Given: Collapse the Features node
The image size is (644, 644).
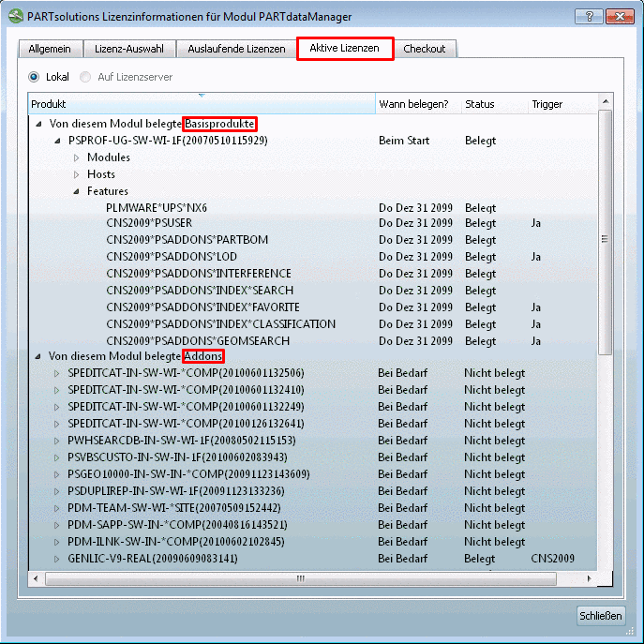Looking at the screenshot, I should click(76, 191).
